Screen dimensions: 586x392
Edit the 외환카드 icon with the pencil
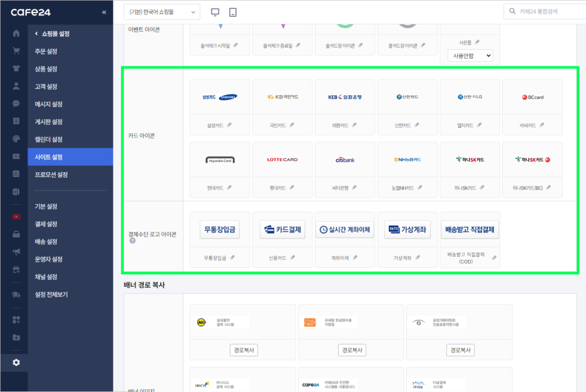click(x=354, y=125)
